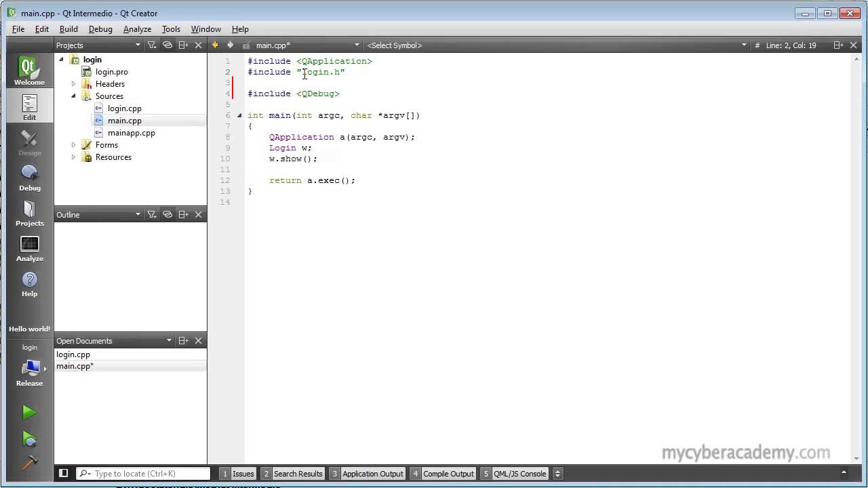This screenshot has width=868, height=488.
Task: Split the Open Documents panel
Action: coord(183,340)
